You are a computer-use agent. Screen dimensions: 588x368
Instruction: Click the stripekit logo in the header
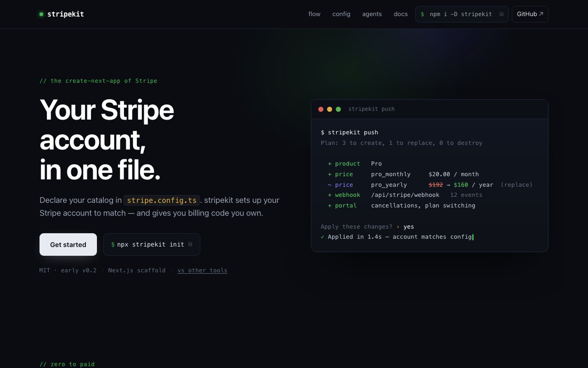[x=62, y=14]
